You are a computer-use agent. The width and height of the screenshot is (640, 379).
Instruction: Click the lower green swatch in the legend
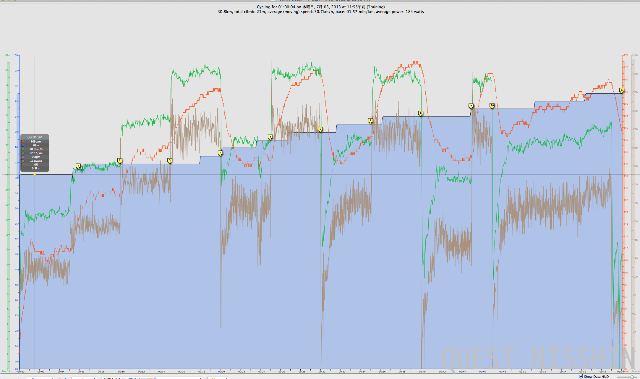coord(22,153)
